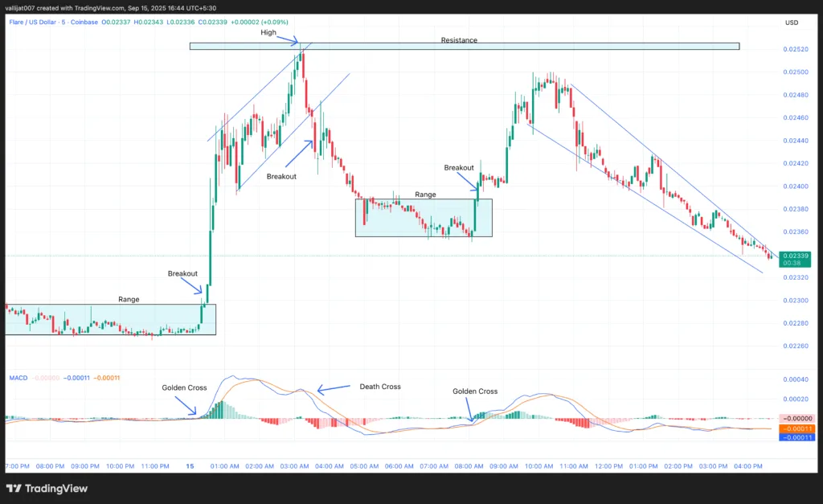This screenshot has height=504, width=823.
Task: Click the TradingView logo at the bottom
Action: [x=47, y=488]
